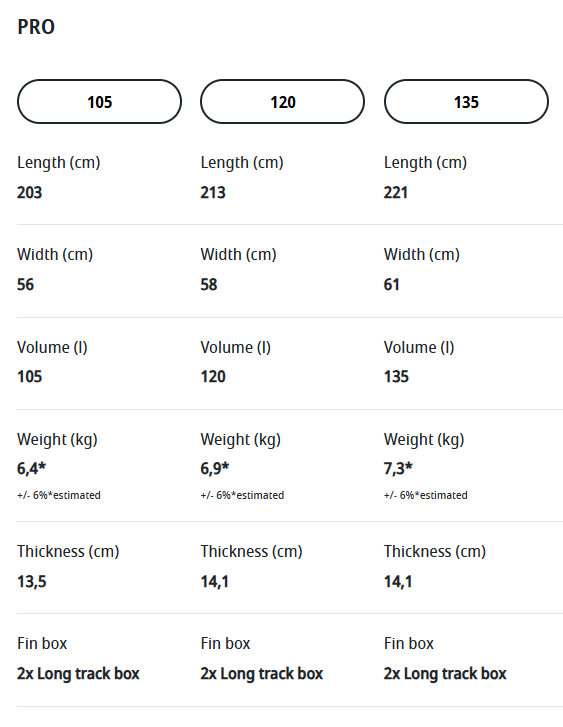Click the PRO heading
The image size is (563, 727).
(x=36, y=27)
